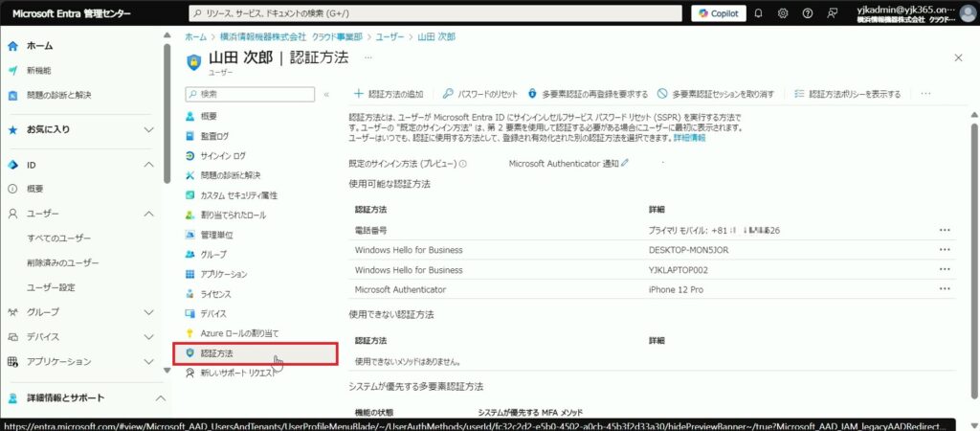980x431 pixels.
Task: Open 削除済みのユーザー
Action: (62, 262)
